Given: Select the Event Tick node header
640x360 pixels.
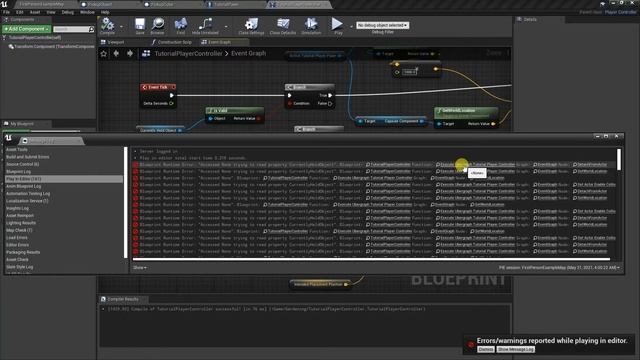Looking at the screenshot, I should [158, 87].
